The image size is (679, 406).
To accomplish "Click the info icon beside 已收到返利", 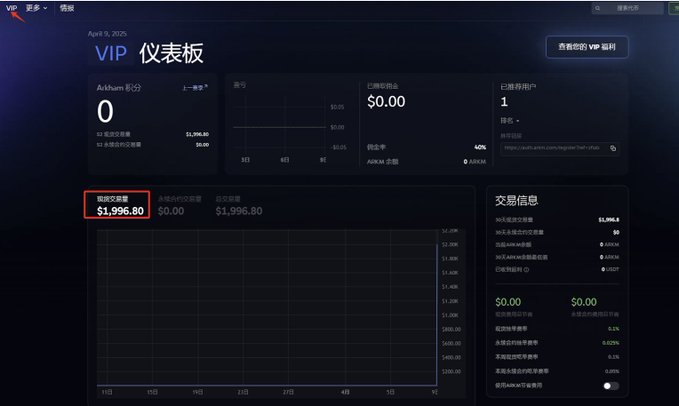I will (526, 269).
